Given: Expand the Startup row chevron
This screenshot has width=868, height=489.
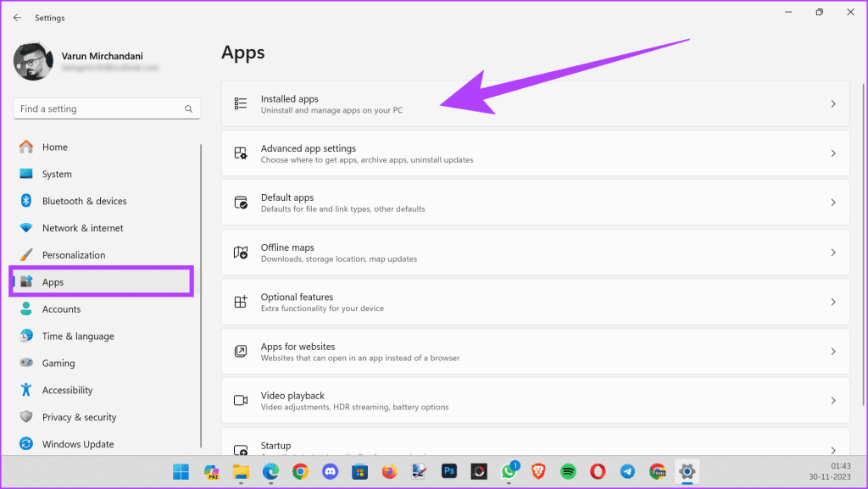Looking at the screenshot, I should tap(832, 449).
